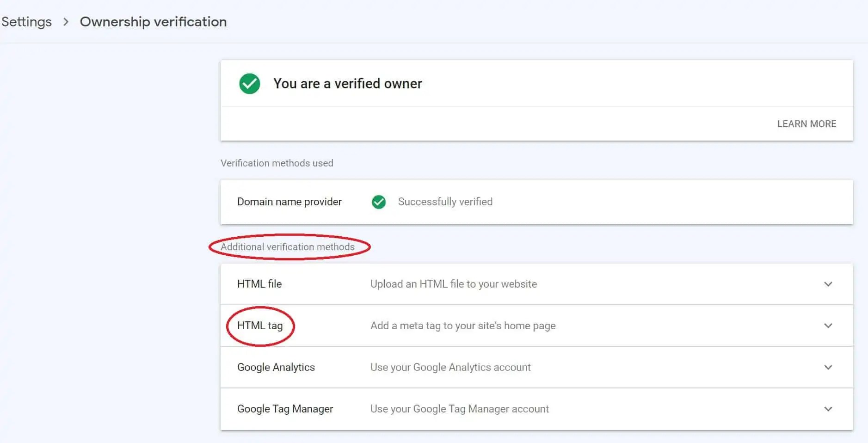Click the Verification methods used section label

[x=277, y=163]
